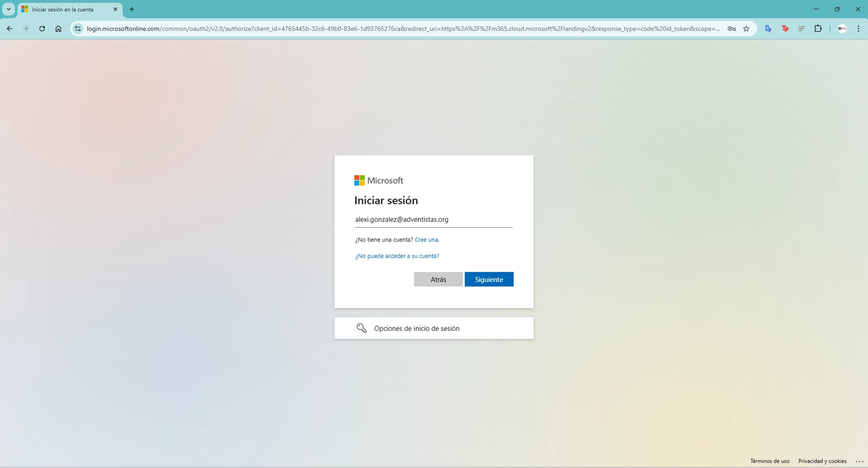Image resolution: width=868 pixels, height=468 pixels.
Task: Open Términos de uso link
Action: coord(770,461)
